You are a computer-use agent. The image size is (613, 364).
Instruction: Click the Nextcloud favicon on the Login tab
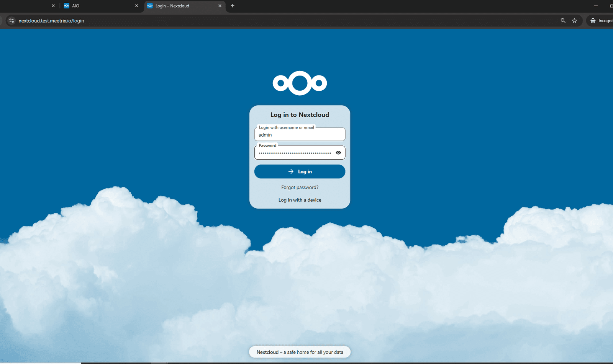(150, 6)
